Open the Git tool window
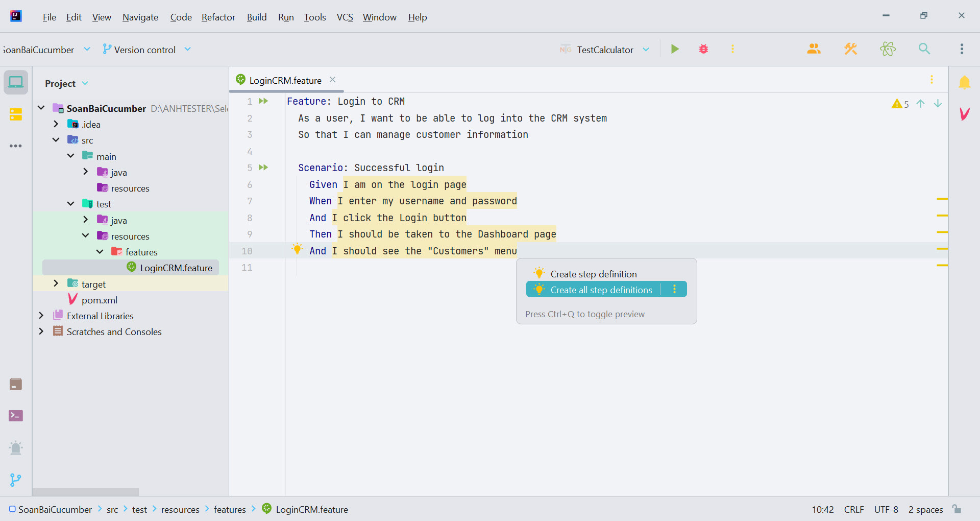Screen dimensions: 980x521 [16, 480]
